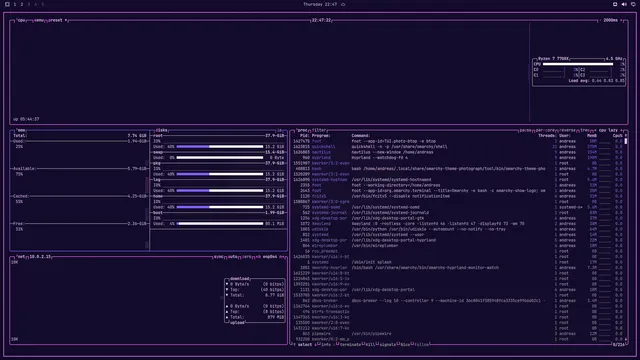Toggle sync scaling in the net box
This screenshot has height=360, width=640.
pos(219,257)
